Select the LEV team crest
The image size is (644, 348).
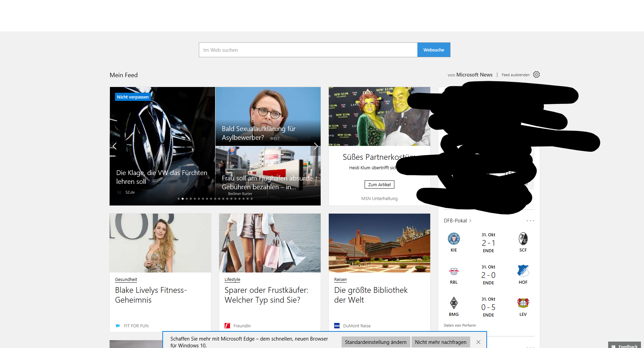pos(523,303)
